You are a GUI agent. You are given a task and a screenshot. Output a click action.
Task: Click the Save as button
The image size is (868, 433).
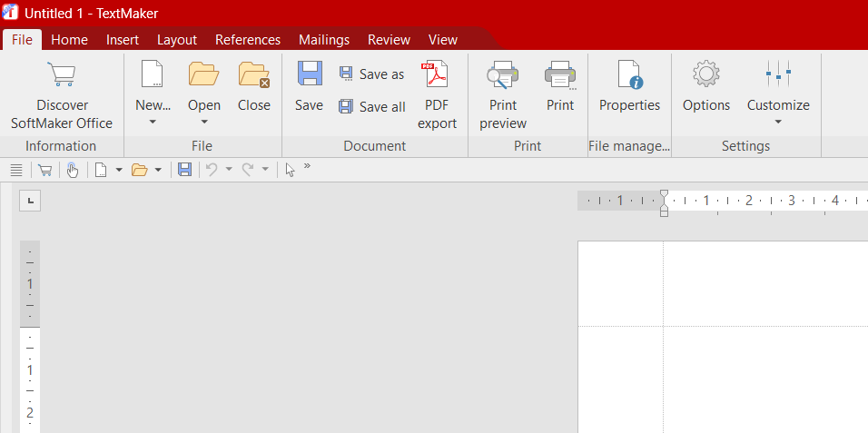[372, 74]
